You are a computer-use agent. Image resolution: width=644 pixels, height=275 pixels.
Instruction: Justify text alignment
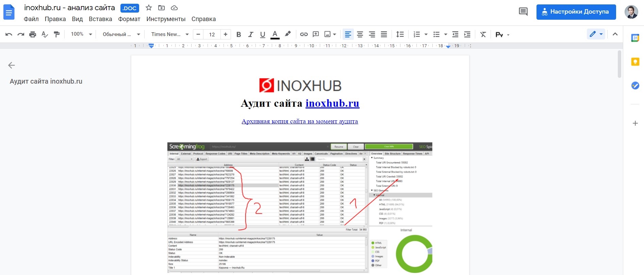pos(384,34)
